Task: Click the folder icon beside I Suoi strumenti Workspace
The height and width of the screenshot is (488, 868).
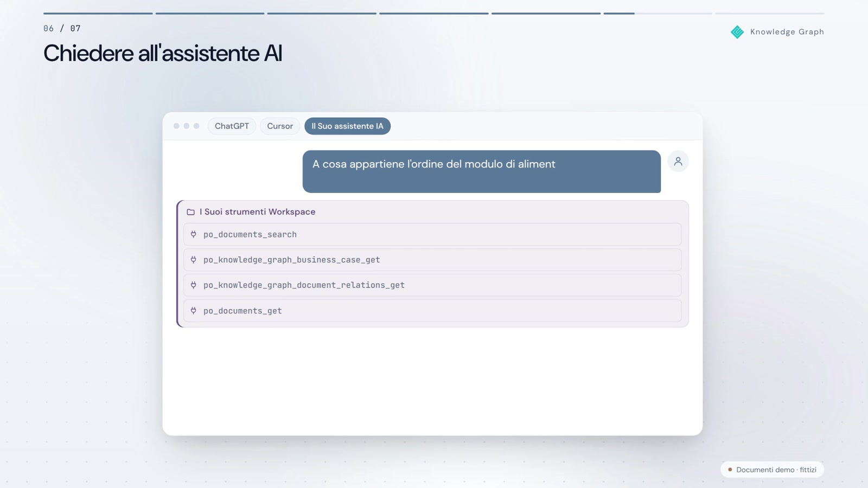Action: coord(190,212)
